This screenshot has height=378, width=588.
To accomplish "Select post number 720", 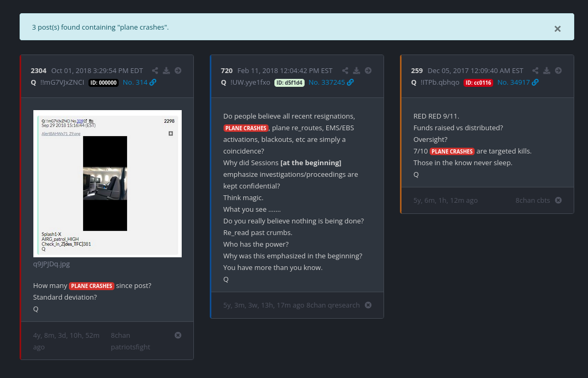I will click(227, 71).
